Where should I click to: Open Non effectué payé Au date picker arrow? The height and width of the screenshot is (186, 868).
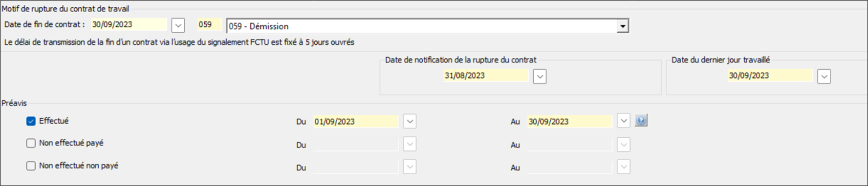[x=624, y=145]
